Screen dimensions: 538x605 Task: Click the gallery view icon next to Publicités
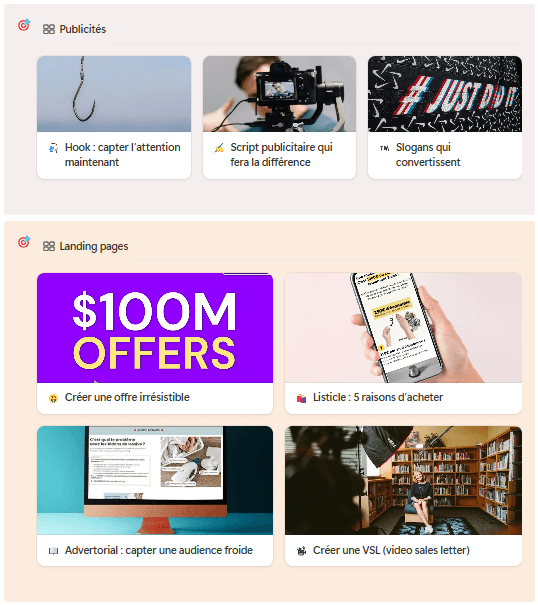pyautogui.click(x=49, y=29)
